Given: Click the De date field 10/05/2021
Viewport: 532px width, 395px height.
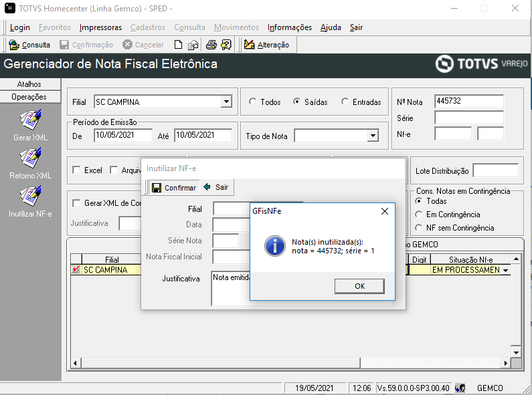Looking at the screenshot, I should pyautogui.click(x=123, y=135).
